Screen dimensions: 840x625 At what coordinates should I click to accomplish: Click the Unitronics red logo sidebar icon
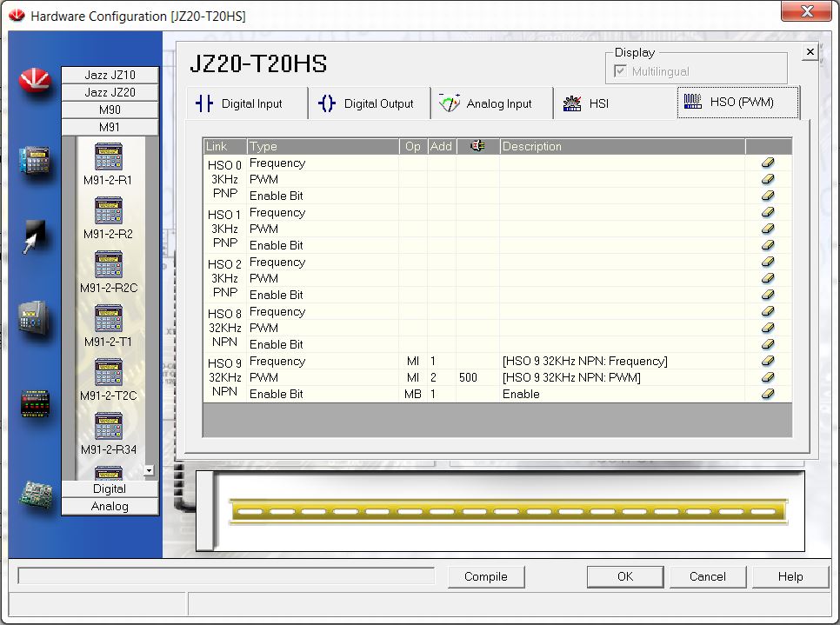coord(34,80)
